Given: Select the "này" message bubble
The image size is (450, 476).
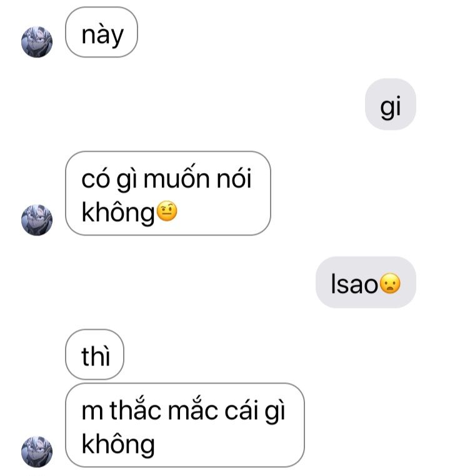Looking at the screenshot, I should pyautogui.click(x=101, y=32).
